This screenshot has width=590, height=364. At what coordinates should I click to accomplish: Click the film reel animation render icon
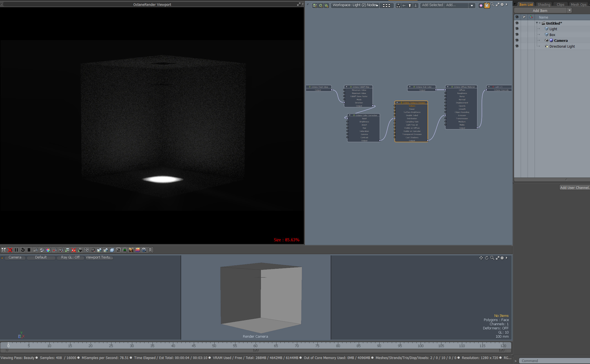144,250
